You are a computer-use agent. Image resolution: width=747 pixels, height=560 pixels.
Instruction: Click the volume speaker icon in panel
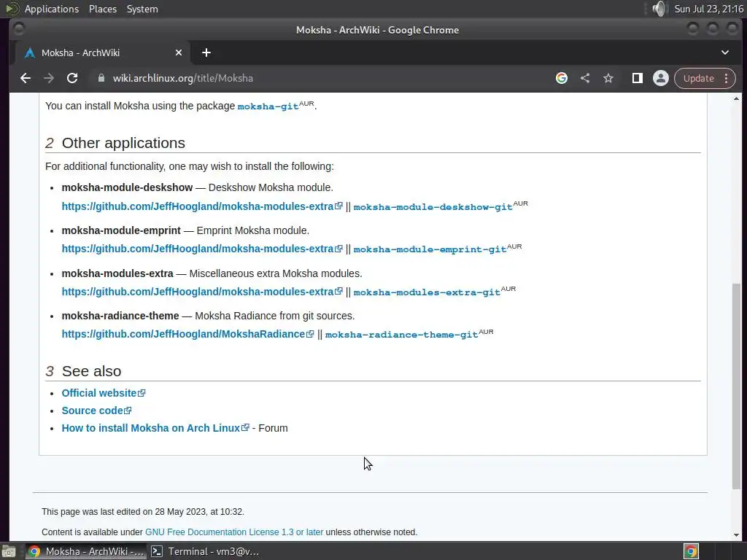(659, 9)
